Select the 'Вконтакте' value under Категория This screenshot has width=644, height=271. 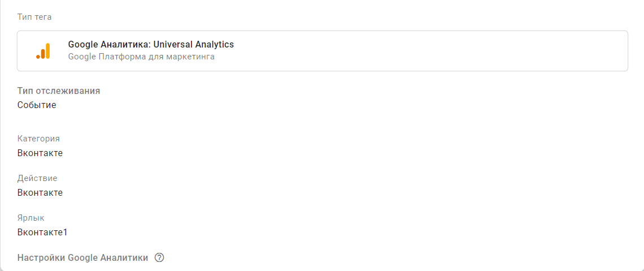(x=40, y=153)
